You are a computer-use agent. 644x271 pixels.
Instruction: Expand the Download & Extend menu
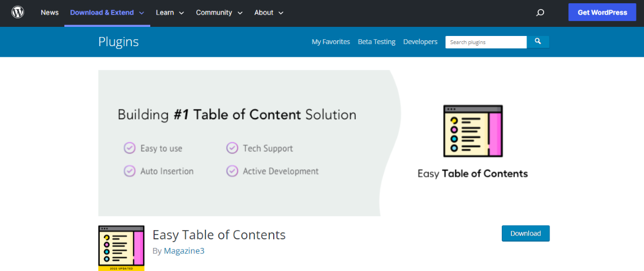click(x=107, y=12)
